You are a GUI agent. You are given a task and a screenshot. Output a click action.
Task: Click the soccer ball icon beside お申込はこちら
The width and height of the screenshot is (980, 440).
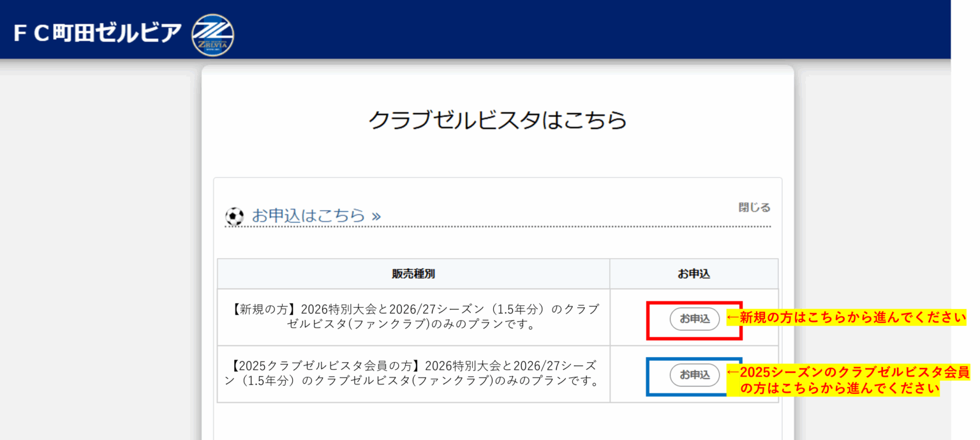click(234, 216)
